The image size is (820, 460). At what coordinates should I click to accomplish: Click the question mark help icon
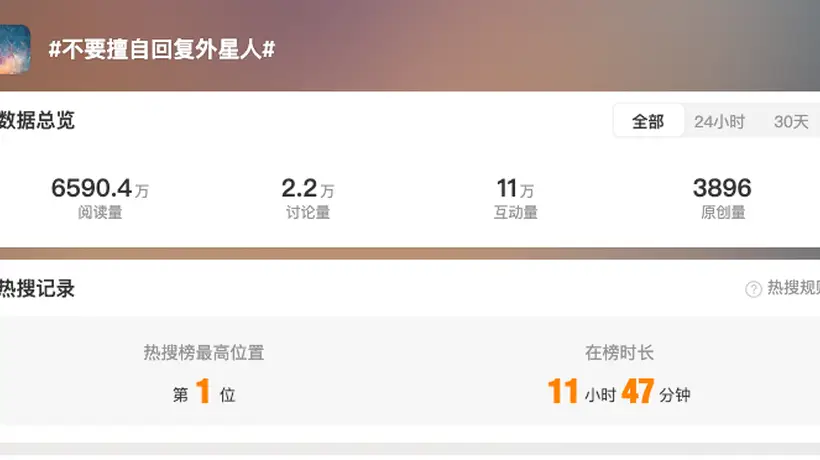point(753,289)
